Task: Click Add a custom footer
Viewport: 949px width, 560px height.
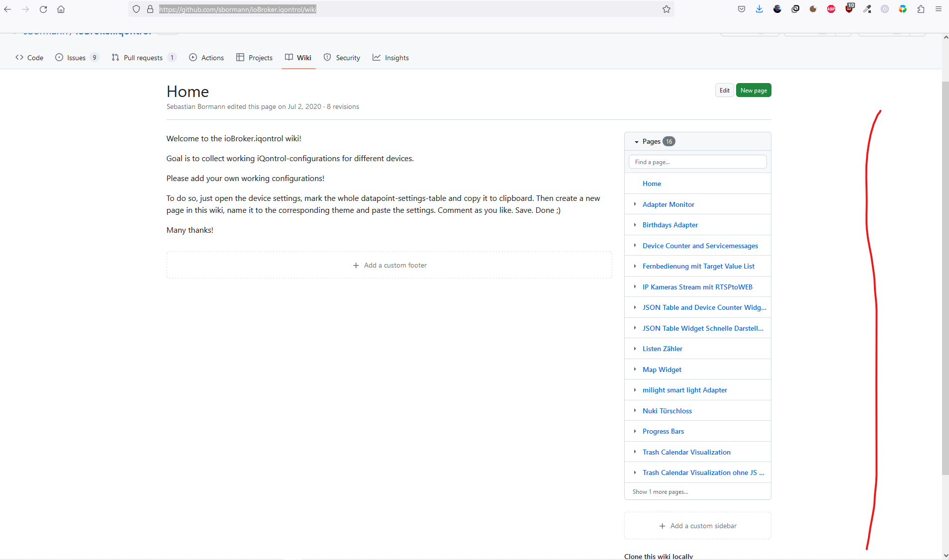Action: (389, 265)
